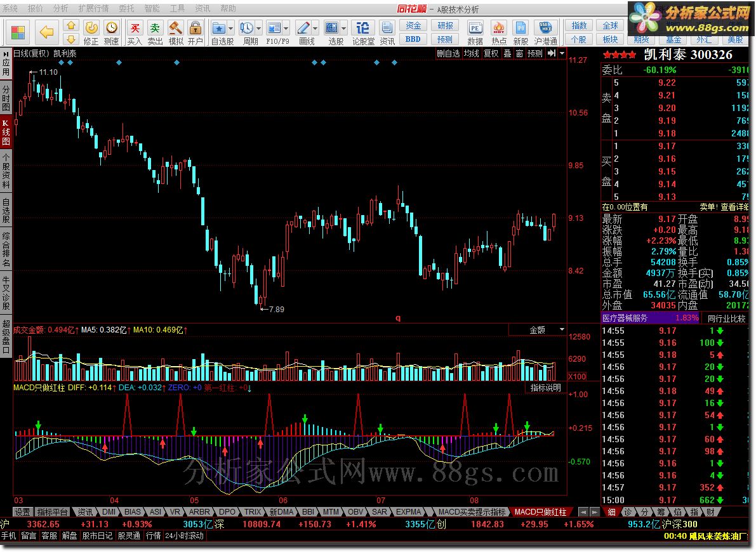Switch to the 分时图 sidebar tab
756x552 pixels.
(6, 98)
